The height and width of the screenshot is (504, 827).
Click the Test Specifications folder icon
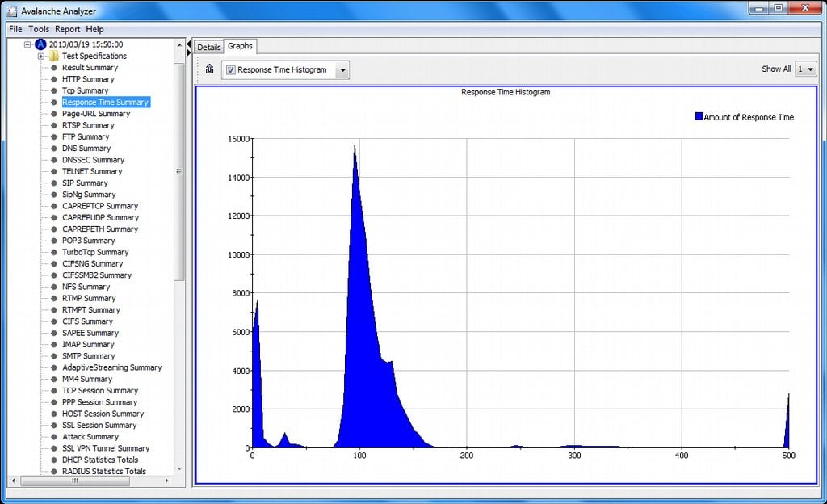coord(54,56)
